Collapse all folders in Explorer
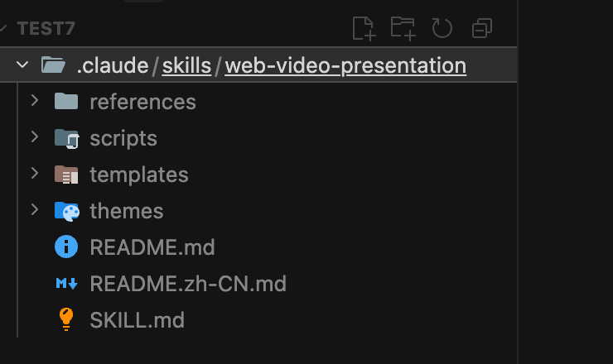The width and height of the screenshot is (613, 364). (x=481, y=28)
